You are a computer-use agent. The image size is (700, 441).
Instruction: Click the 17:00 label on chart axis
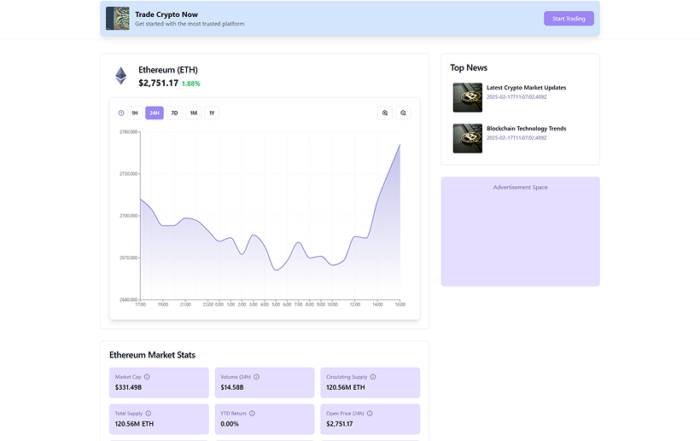tap(140, 304)
